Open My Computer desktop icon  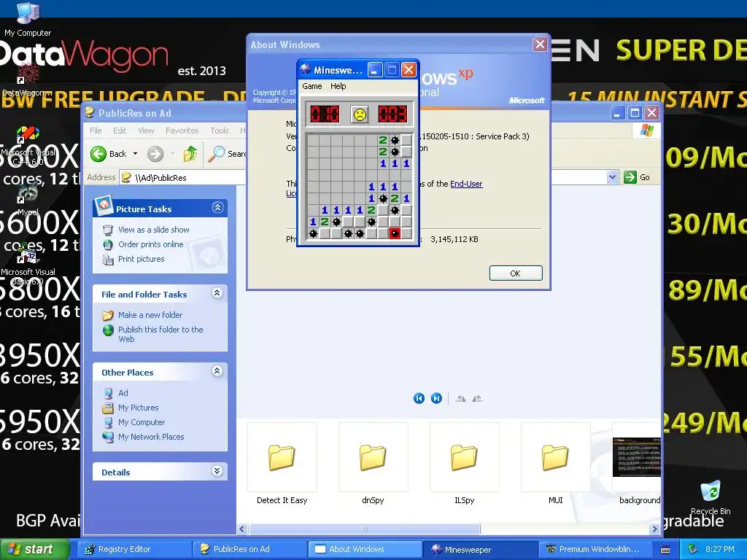coord(28,19)
